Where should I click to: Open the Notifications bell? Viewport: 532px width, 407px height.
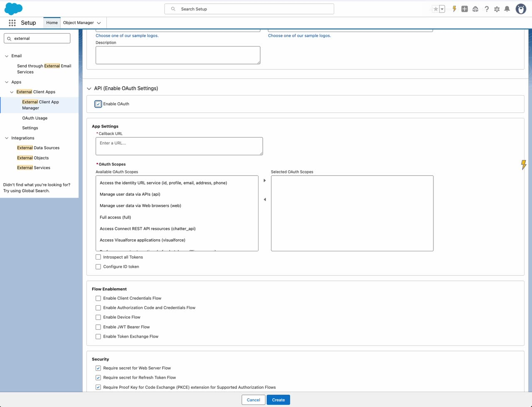pos(507,9)
